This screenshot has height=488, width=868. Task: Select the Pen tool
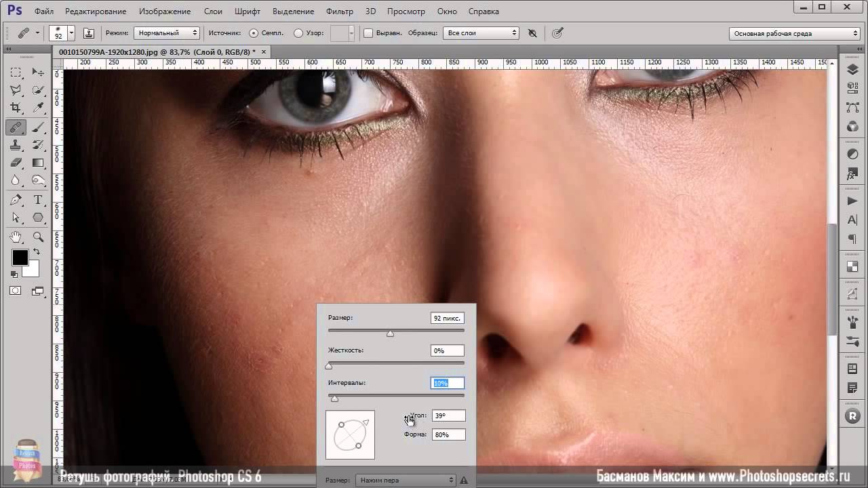pyautogui.click(x=16, y=200)
